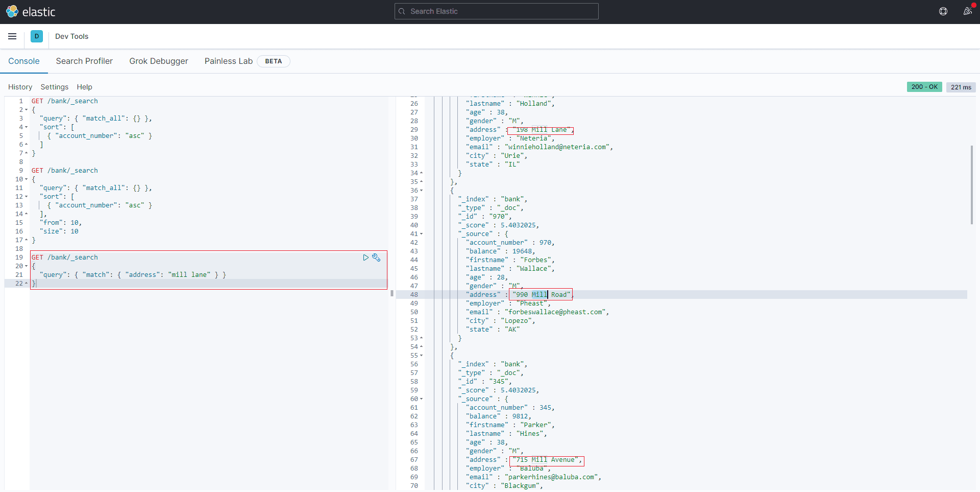This screenshot has width=980, height=492.
Task: Click the response pane vertical scrollbar
Action: pyautogui.click(x=971, y=184)
